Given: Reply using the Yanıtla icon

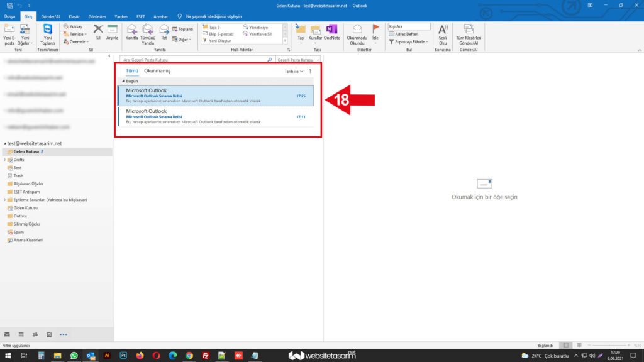Looking at the screenshot, I should click(x=131, y=30).
